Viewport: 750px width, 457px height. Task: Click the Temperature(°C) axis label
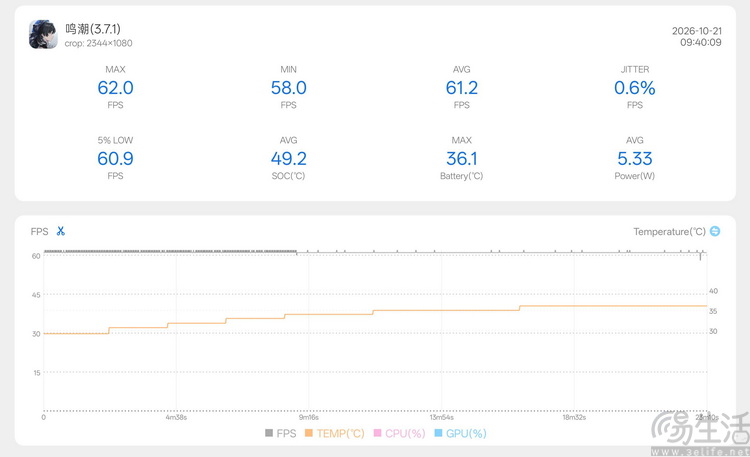pyautogui.click(x=670, y=232)
